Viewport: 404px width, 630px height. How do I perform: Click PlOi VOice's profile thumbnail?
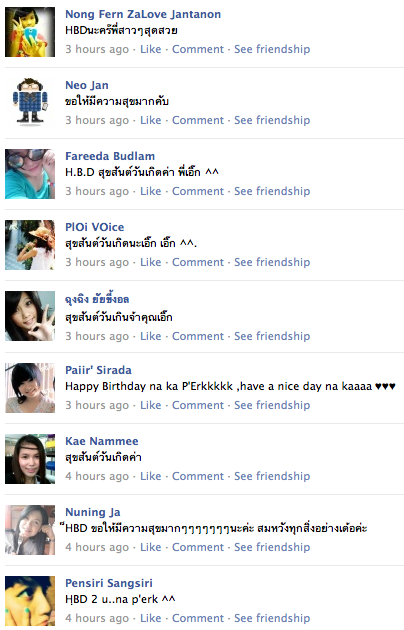(x=30, y=245)
